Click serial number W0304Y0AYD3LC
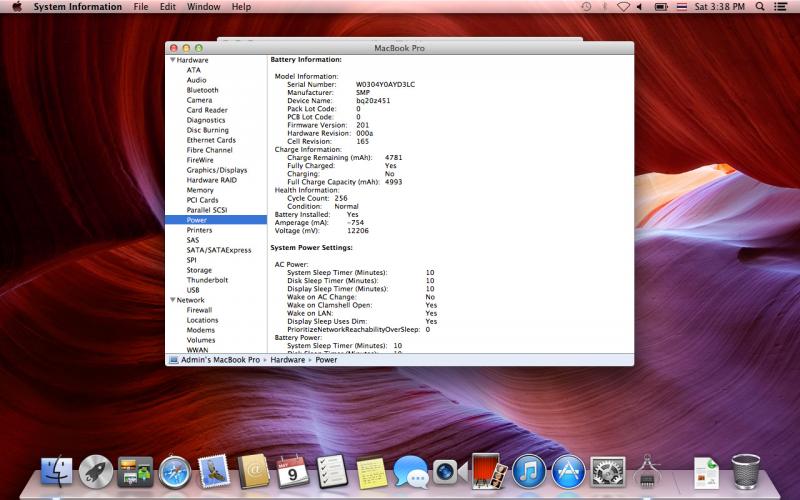 [385, 84]
